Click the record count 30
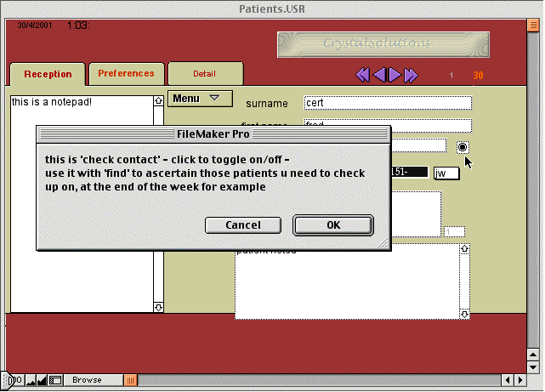The image size is (545, 392). 478,76
